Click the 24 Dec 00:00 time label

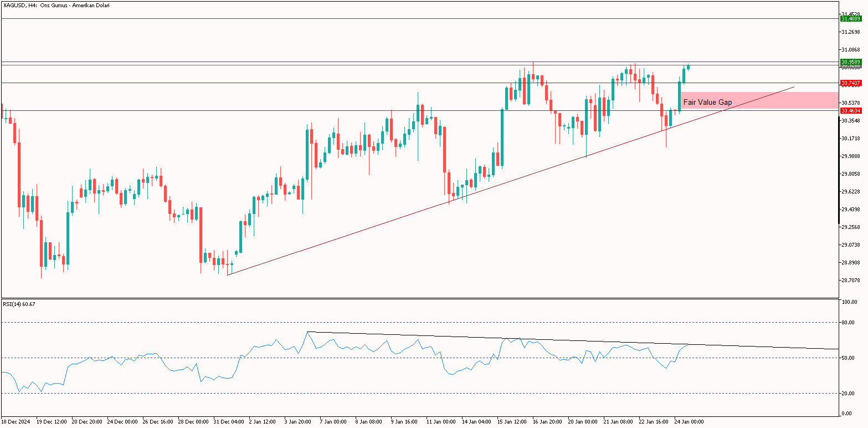[x=123, y=421]
